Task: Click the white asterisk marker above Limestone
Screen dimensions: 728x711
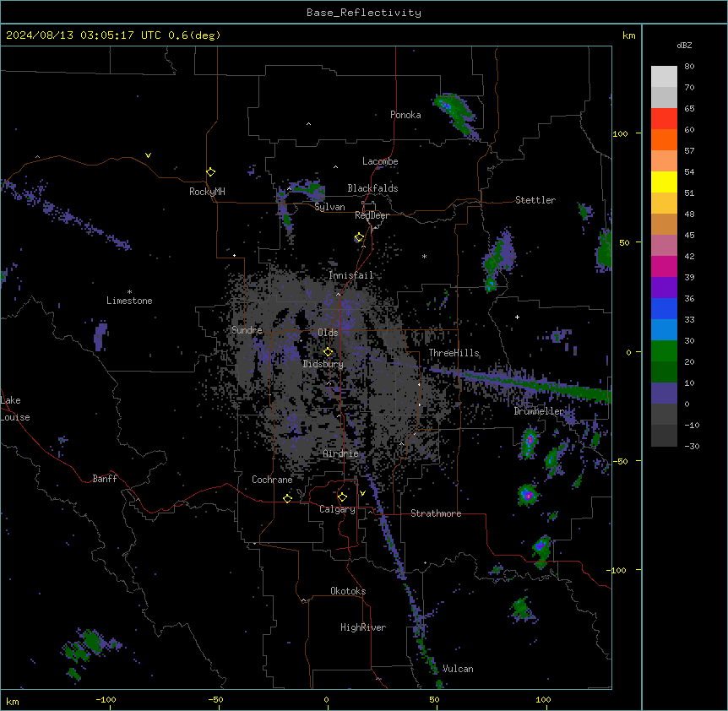Action: [129, 292]
